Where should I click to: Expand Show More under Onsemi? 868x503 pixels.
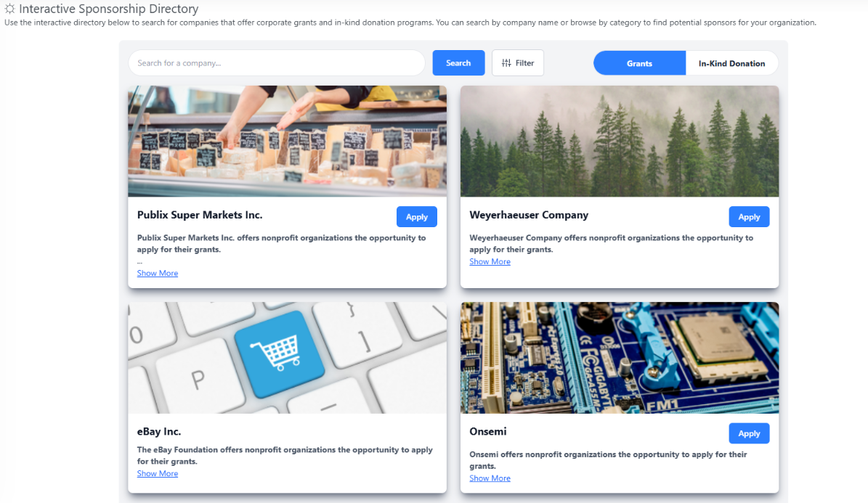[490, 478]
